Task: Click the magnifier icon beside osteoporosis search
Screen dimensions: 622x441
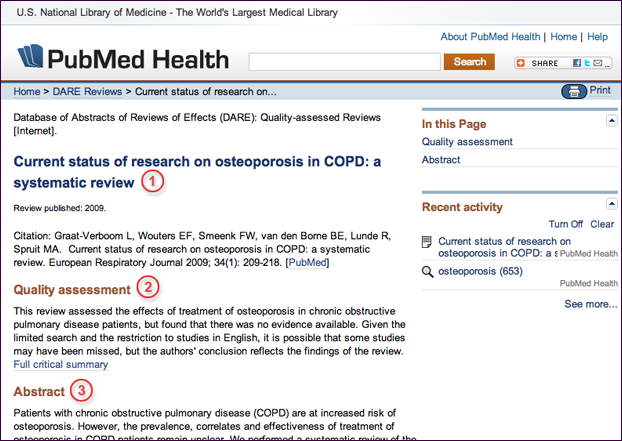Action: point(427,272)
